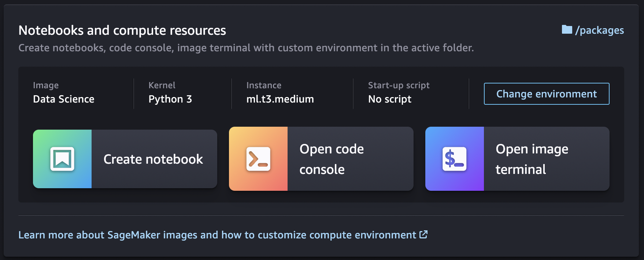Screen dimensions: 644x260
Task: Launch Open image terminal via its label
Action: [532, 159]
